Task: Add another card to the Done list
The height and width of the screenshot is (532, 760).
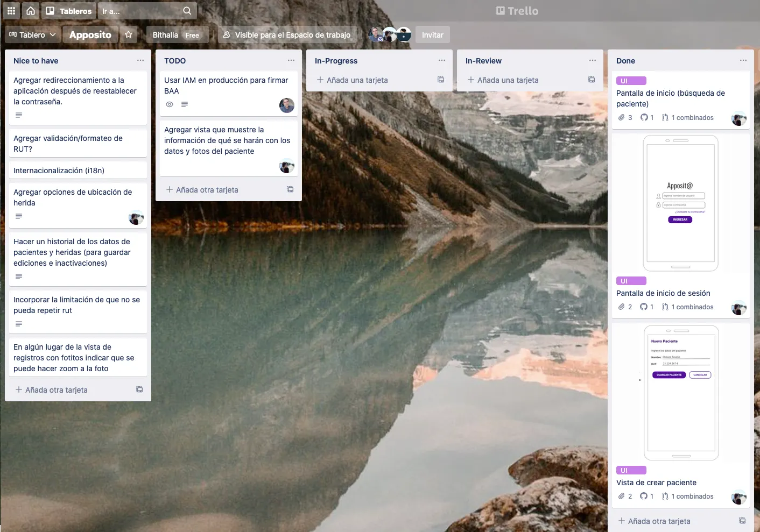Action: tap(654, 521)
